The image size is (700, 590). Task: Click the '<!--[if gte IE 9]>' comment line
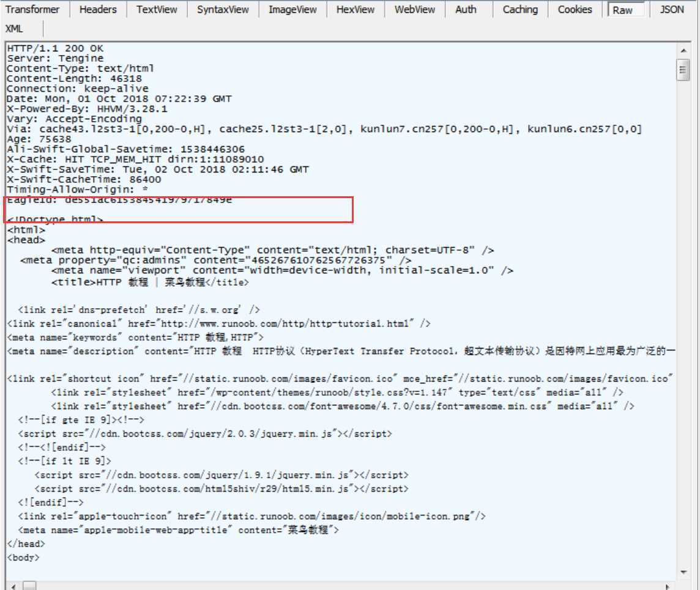pyautogui.click(x=81, y=420)
